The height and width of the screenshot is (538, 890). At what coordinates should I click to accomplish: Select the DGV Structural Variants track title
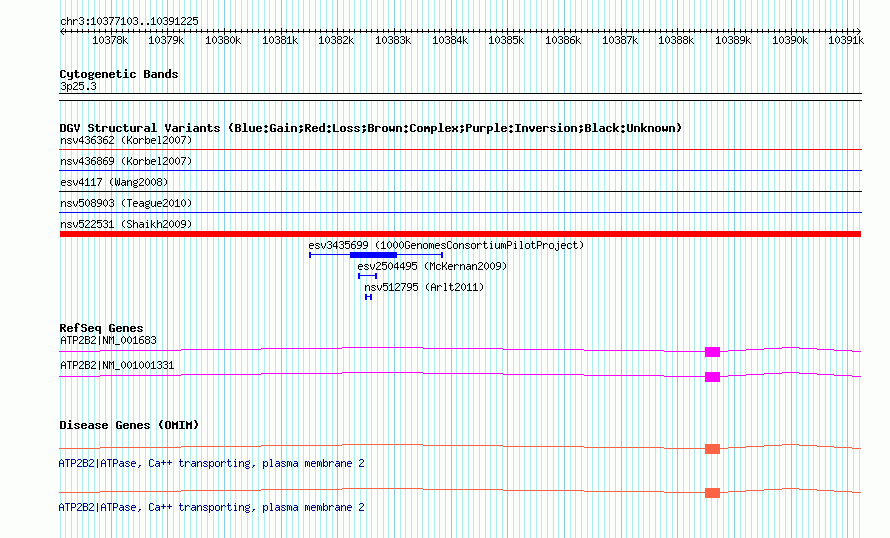[371, 128]
